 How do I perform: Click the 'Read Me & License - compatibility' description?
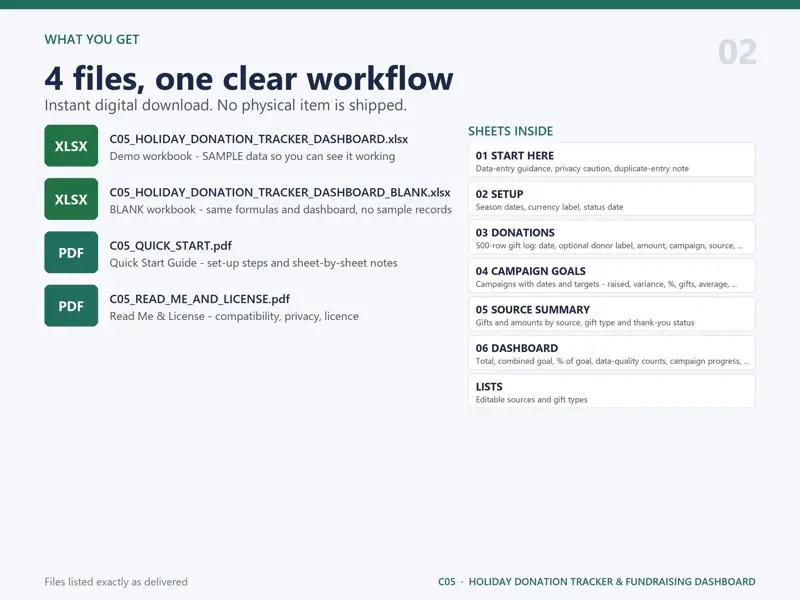point(234,316)
